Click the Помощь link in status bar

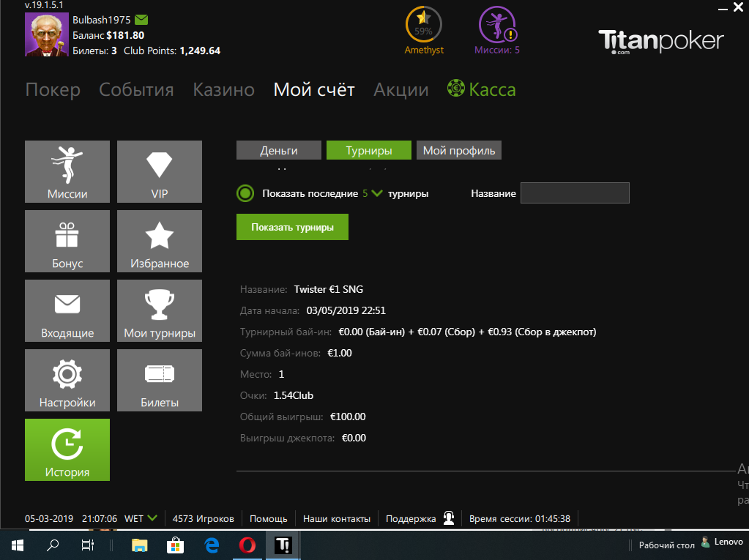tap(269, 518)
